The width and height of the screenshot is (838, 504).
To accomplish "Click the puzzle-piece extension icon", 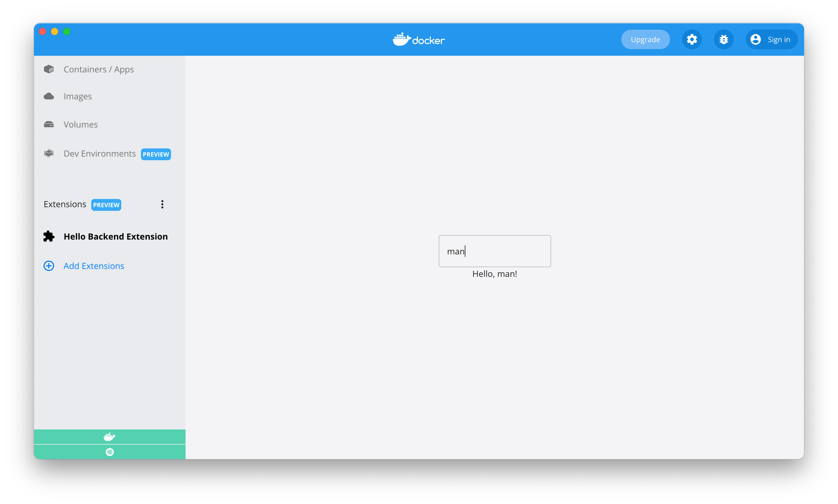I will pos(49,236).
